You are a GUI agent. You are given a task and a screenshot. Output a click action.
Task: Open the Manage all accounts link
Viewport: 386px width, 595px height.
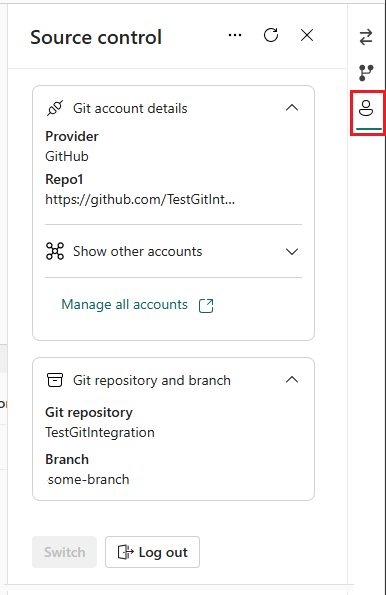coord(124,305)
